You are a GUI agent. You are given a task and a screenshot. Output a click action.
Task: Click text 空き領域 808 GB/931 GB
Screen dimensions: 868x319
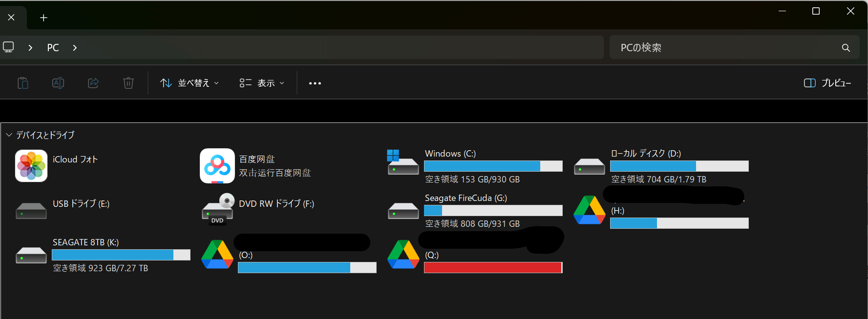click(472, 224)
